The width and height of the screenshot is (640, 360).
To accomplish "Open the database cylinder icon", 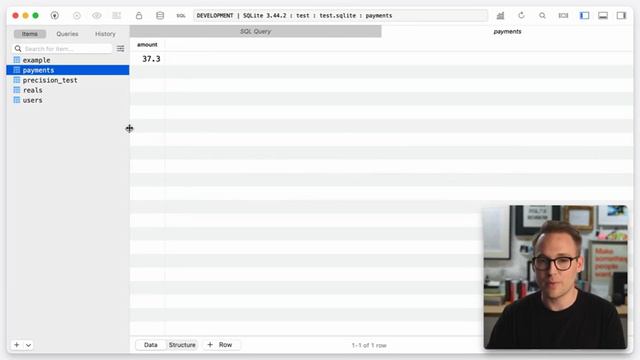I will point(160,16).
